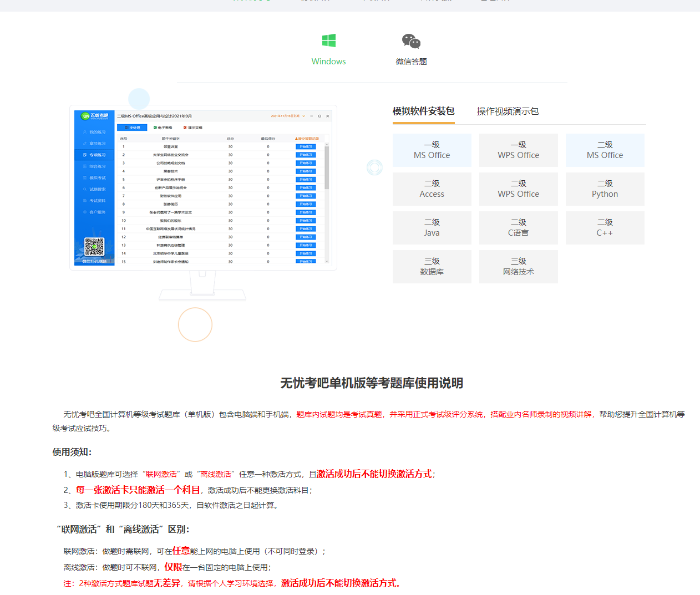Download the 二级 Java package
Screen dimensions: 700x595
[432, 228]
